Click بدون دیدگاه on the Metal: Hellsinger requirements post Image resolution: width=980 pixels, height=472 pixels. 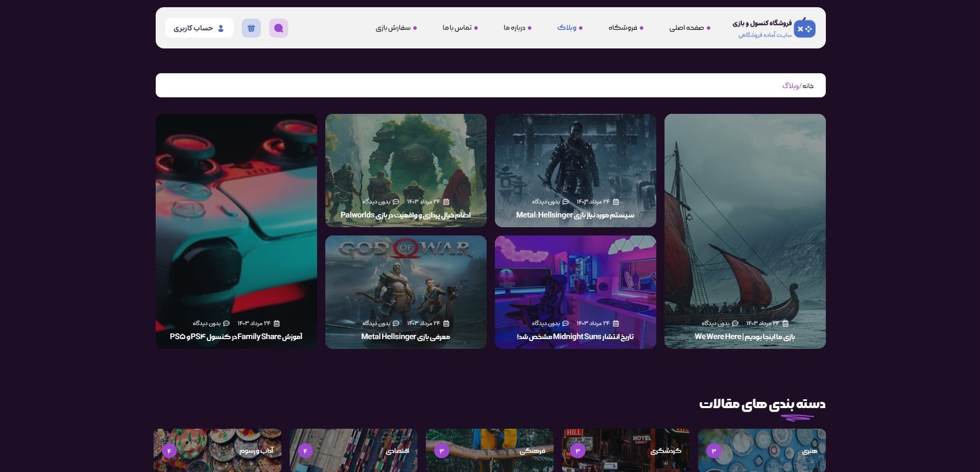point(546,201)
